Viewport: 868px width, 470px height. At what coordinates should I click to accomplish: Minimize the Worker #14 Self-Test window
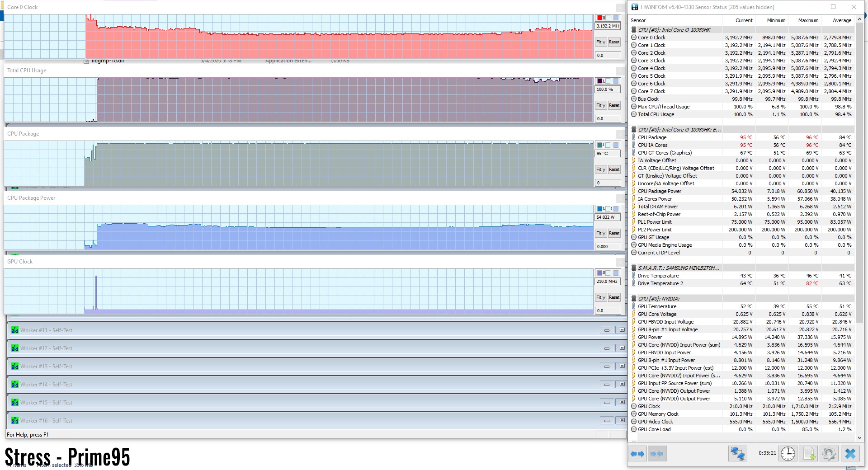tap(607, 385)
